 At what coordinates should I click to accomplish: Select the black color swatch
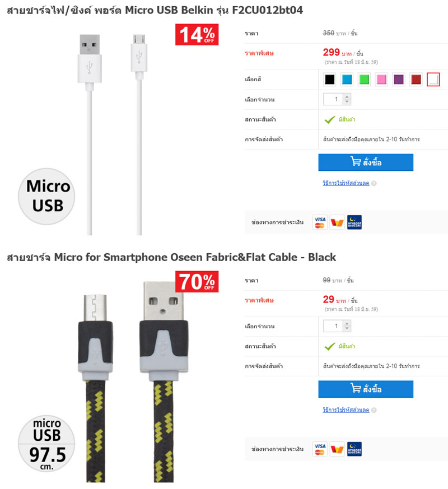(329, 80)
